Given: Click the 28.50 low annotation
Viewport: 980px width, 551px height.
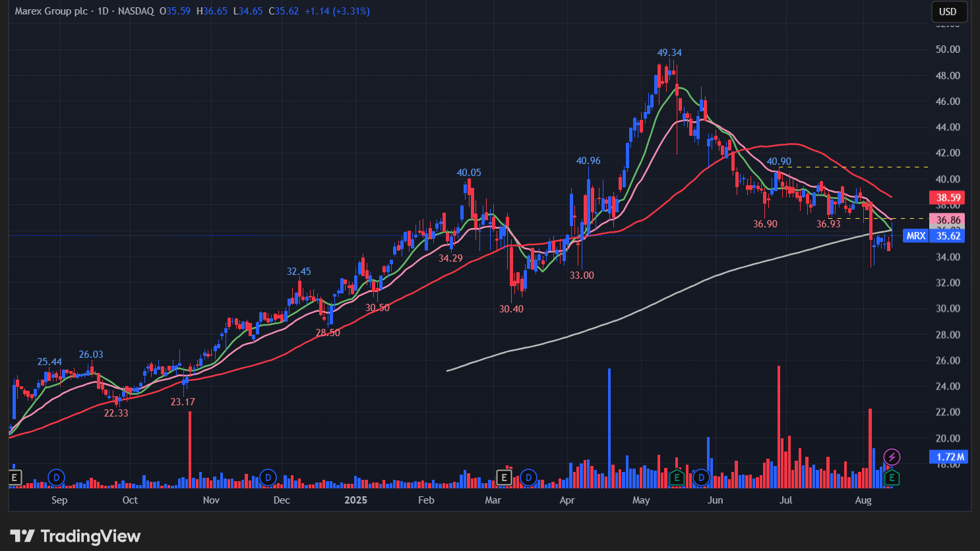Looking at the screenshot, I should (x=328, y=333).
